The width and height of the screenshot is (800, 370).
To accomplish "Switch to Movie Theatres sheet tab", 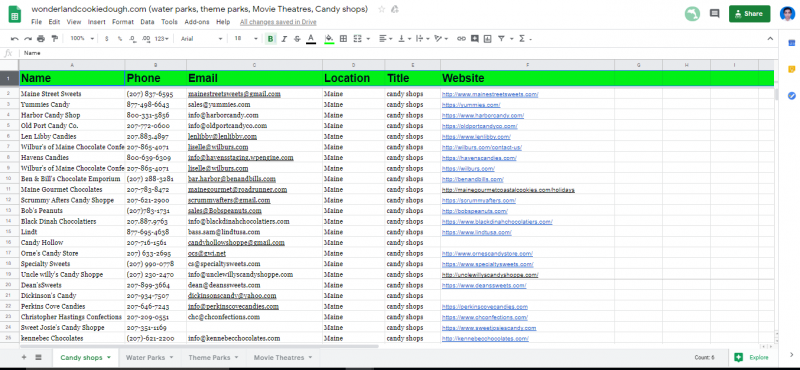I will [x=283, y=357].
